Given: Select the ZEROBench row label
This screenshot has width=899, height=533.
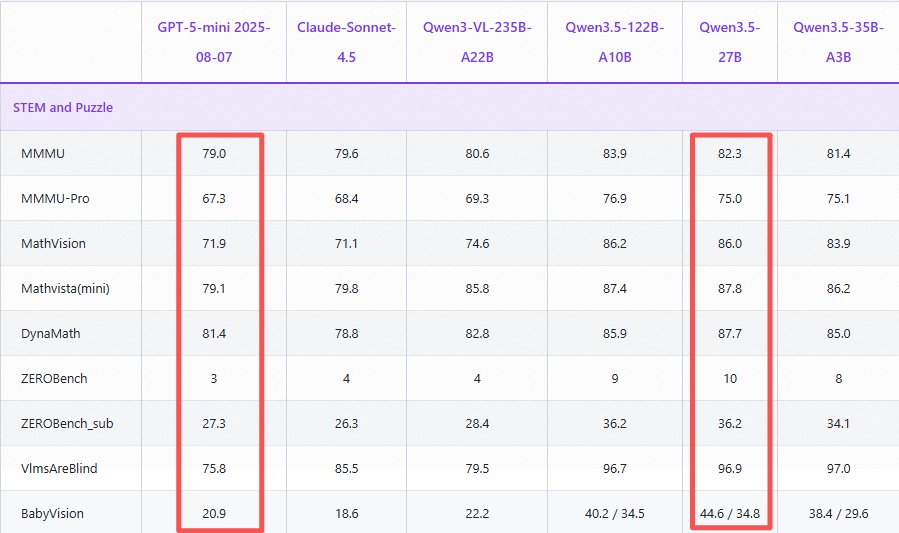Looking at the screenshot, I should tap(54, 378).
